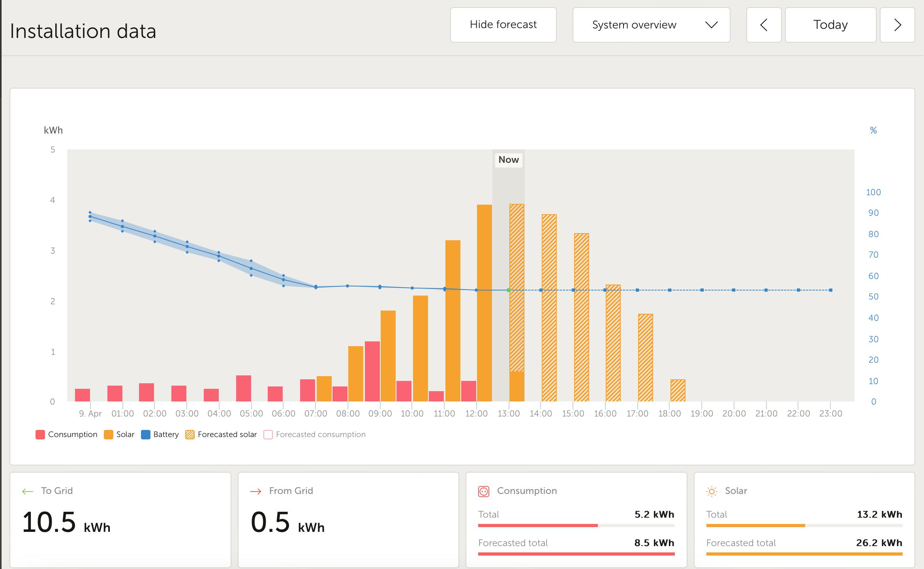
Task: Click the 09:00 consumption bar
Action: (372, 371)
